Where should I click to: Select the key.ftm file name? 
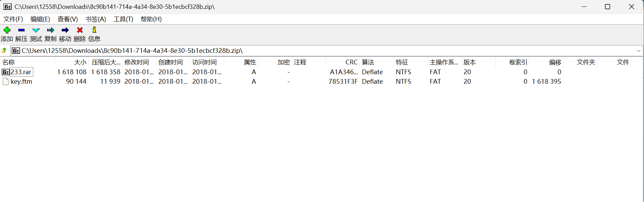tap(21, 81)
